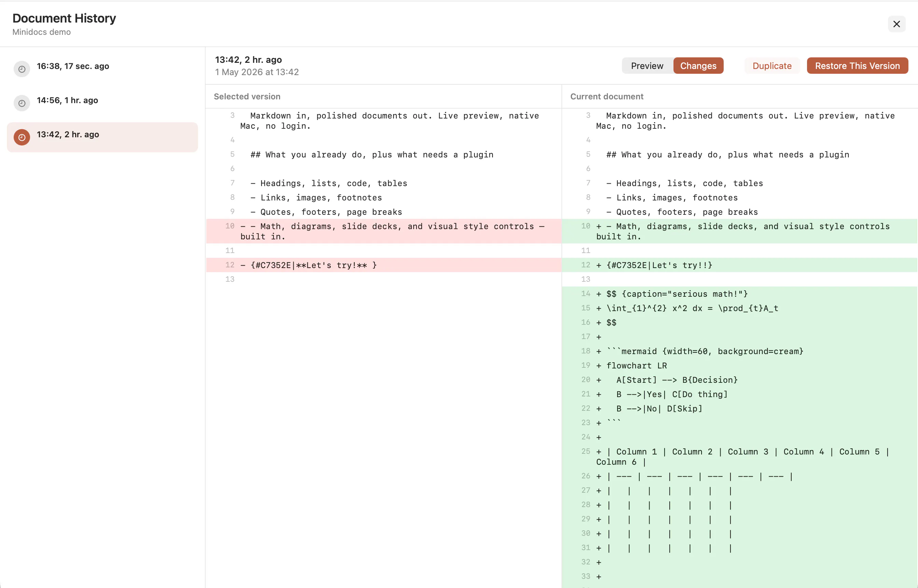Click the added empty table row on line 31
918x588 pixels.
click(740, 548)
